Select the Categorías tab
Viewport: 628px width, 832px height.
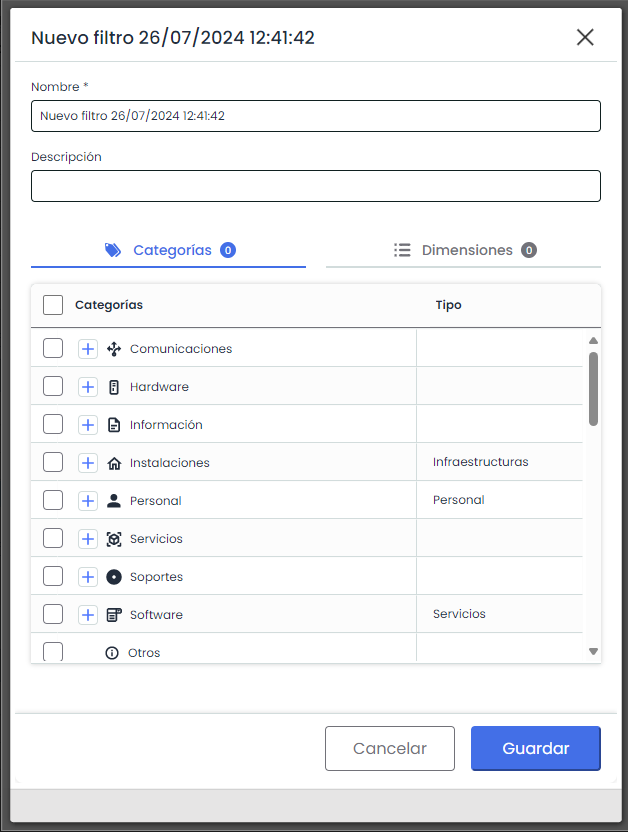[169, 250]
